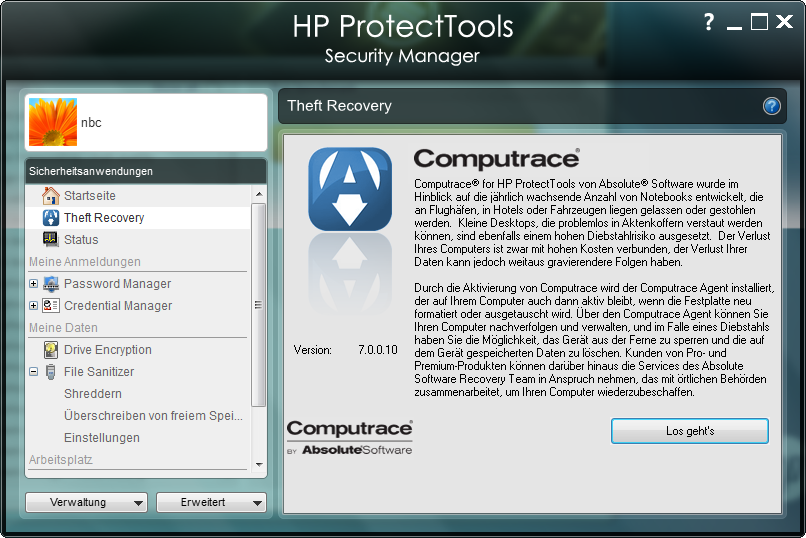Click the Status monitor icon
This screenshot has width=806, height=538.
(51, 239)
